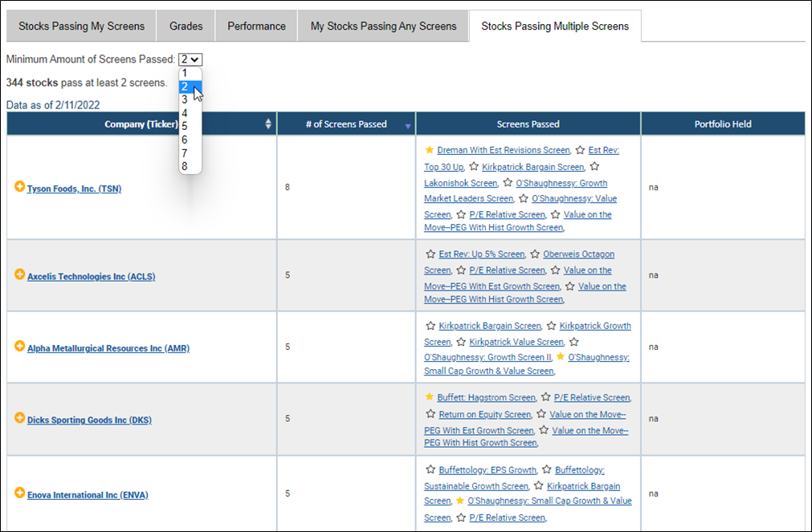Sort by Company (Ticker) column arrows
This screenshot has width=812, height=532.
click(x=268, y=124)
